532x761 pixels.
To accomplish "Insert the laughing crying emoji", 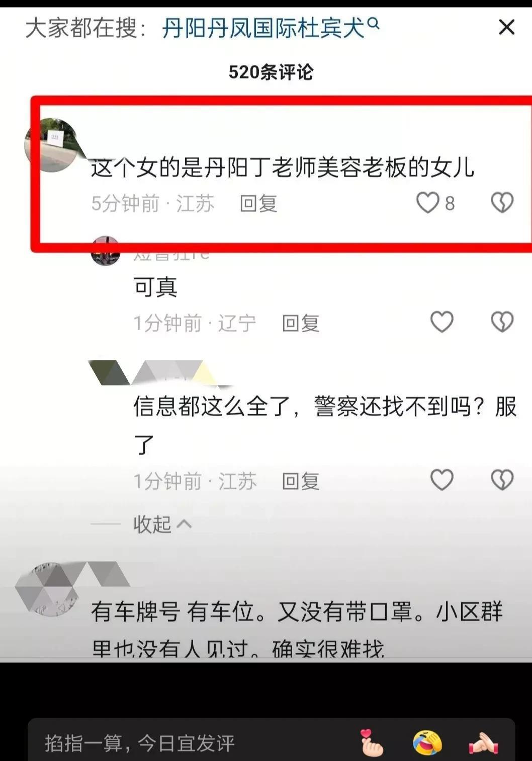I will tap(427, 743).
